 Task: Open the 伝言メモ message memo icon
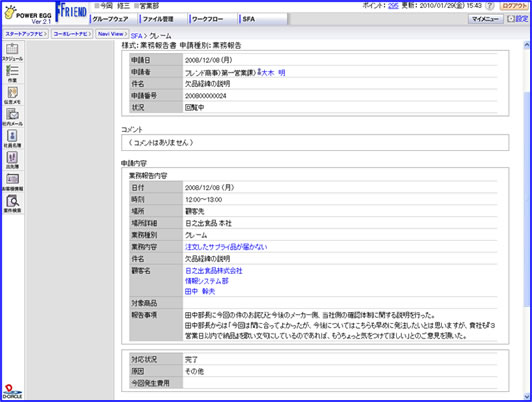pos(13,95)
